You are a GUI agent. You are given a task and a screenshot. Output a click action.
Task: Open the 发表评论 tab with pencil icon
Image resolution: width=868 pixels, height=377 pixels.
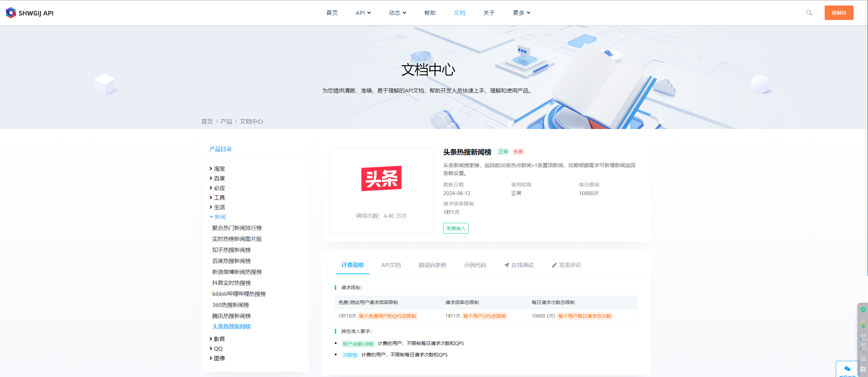pyautogui.click(x=566, y=265)
